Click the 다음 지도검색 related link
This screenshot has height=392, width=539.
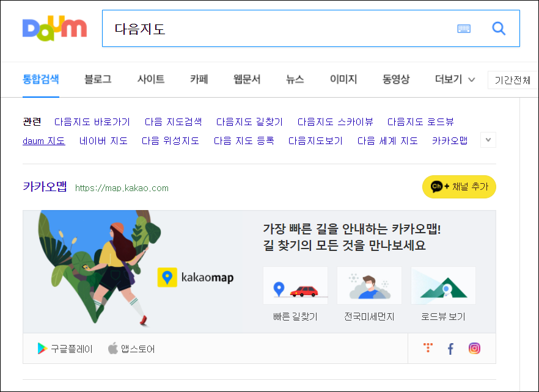tap(174, 122)
